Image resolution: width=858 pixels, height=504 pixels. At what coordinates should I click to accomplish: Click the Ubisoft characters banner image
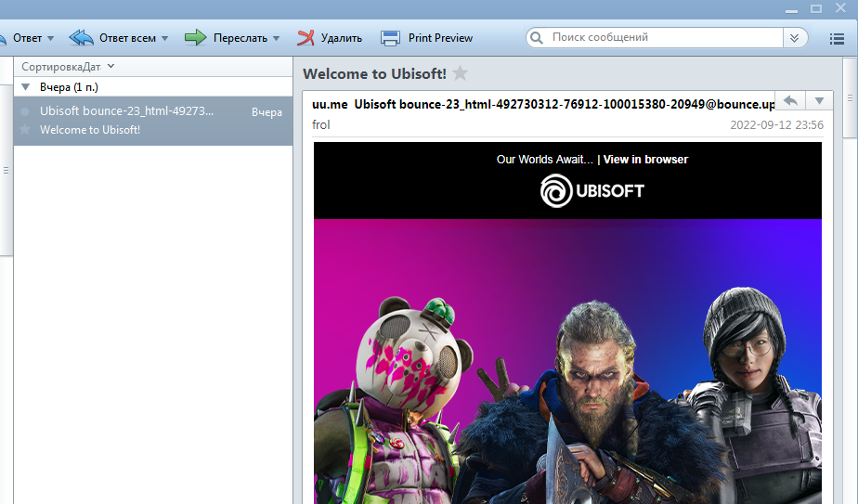(567, 361)
